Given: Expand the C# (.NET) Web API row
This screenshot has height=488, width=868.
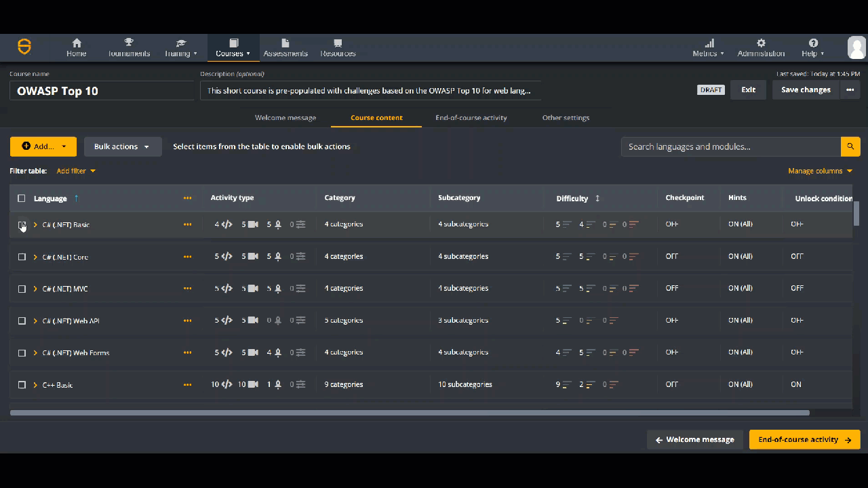Looking at the screenshot, I should [35, 321].
